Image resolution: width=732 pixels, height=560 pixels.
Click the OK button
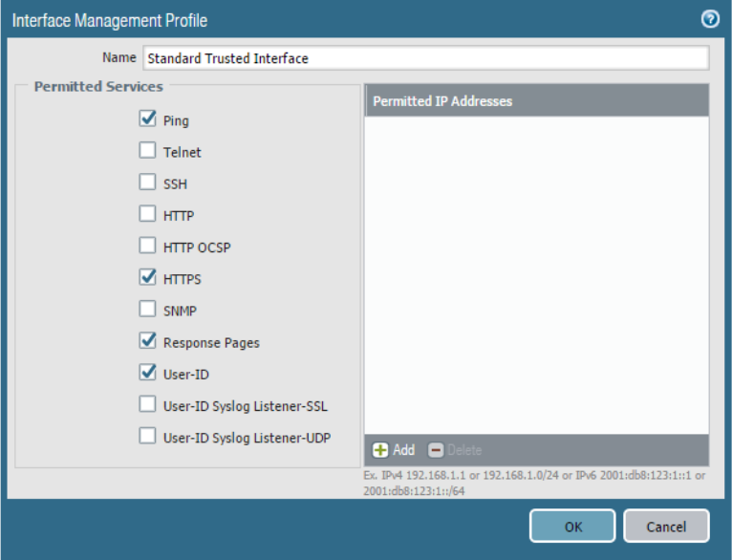click(x=572, y=526)
